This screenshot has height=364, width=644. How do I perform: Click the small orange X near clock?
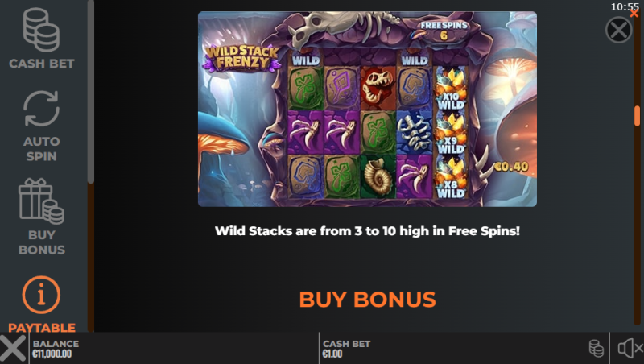634,14
